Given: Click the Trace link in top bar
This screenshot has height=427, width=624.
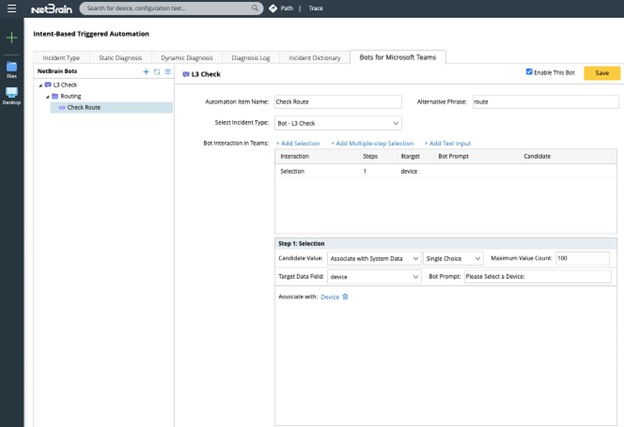Looking at the screenshot, I should click(x=316, y=8).
